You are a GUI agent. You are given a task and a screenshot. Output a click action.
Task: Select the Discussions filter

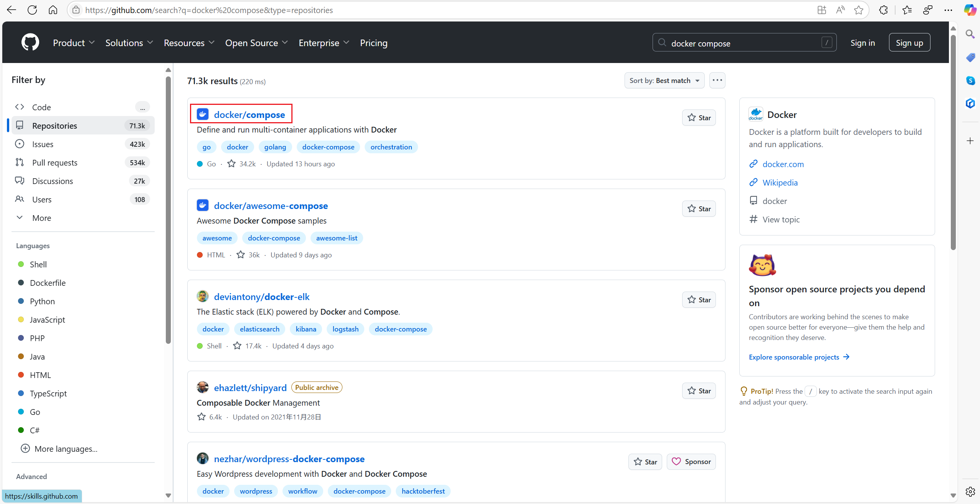tap(83, 181)
